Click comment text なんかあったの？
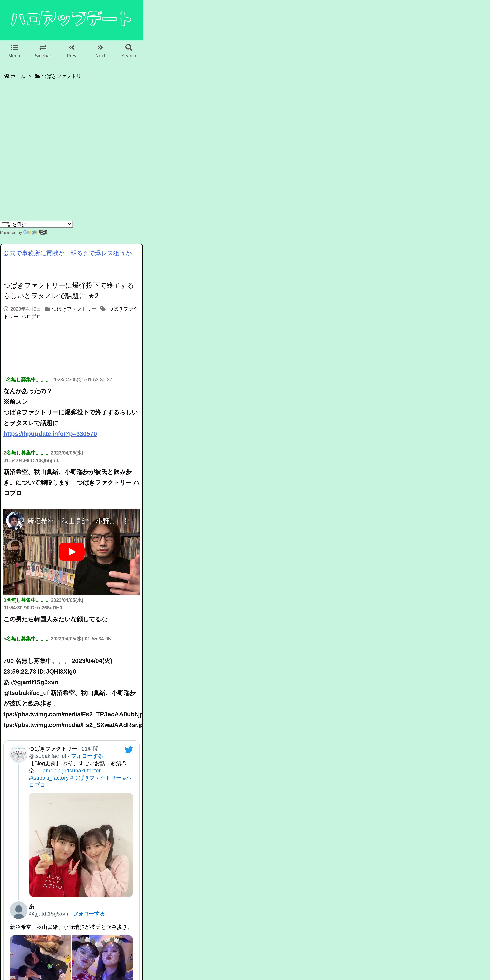 point(28,391)
